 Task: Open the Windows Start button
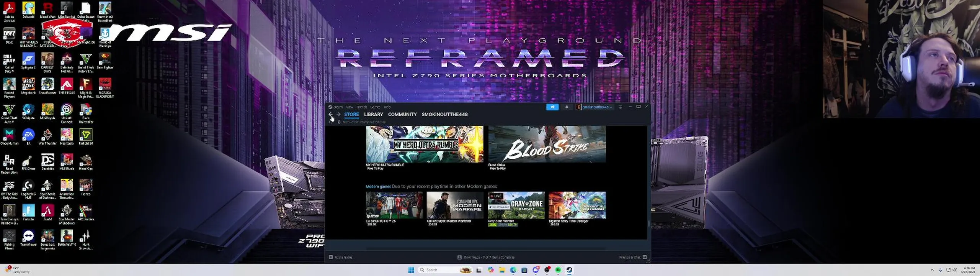[411, 270]
